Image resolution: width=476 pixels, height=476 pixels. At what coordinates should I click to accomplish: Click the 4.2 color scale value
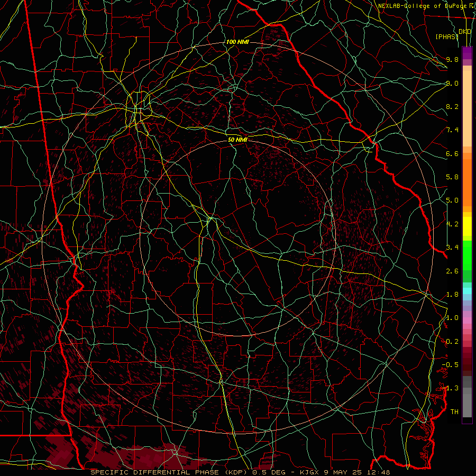pos(452,224)
